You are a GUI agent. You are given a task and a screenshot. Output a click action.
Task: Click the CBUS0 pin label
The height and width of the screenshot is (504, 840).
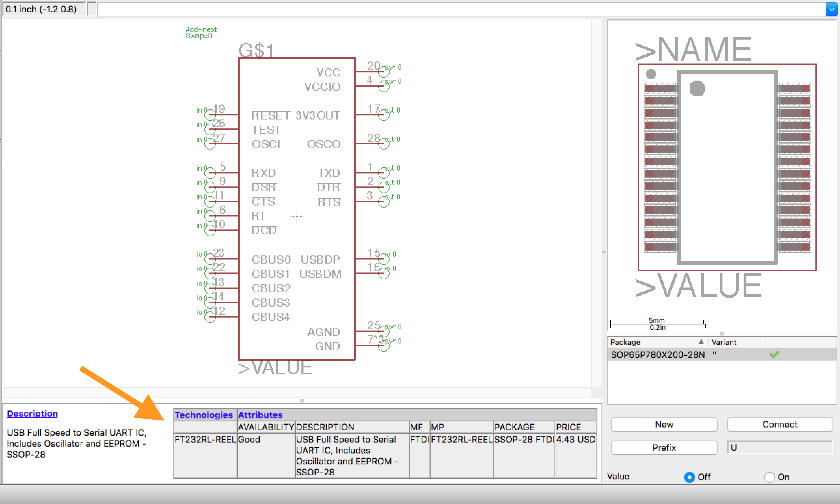tap(271, 260)
